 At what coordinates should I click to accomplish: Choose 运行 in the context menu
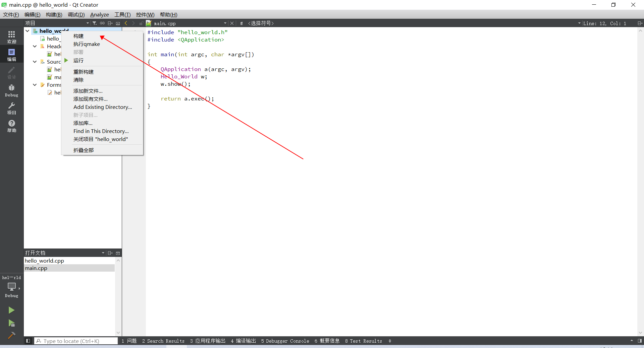pos(102,60)
